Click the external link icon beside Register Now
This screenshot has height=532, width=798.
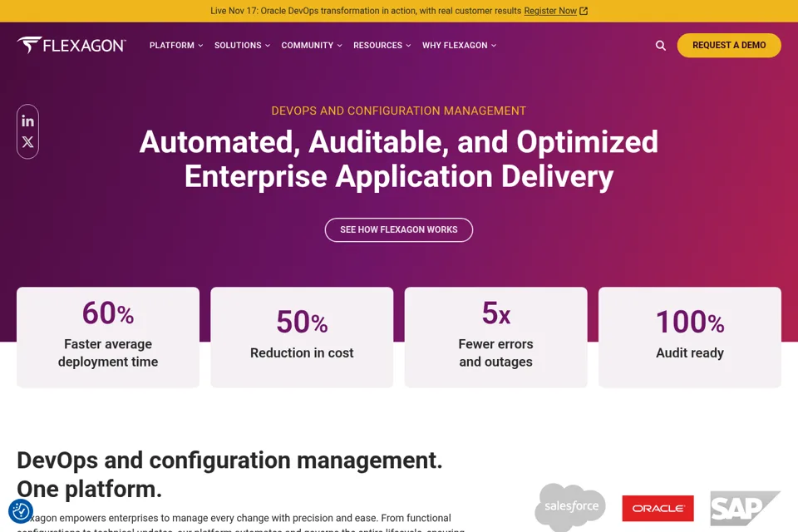tap(584, 11)
